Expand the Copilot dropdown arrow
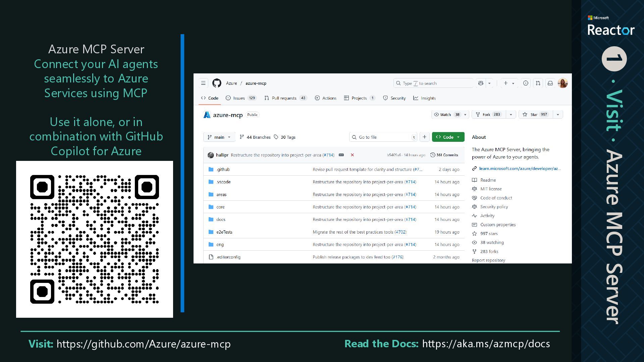The width and height of the screenshot is (644, 362). (x=489, y=83)
